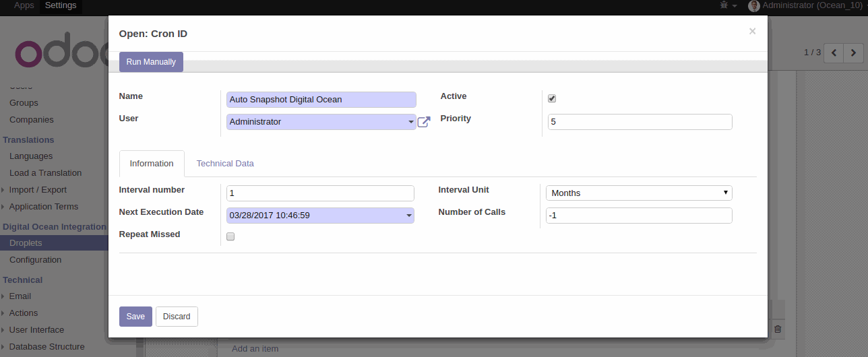Go to next record arrow
The width and height of the screenshot is (868, 357).
point(854,53)
